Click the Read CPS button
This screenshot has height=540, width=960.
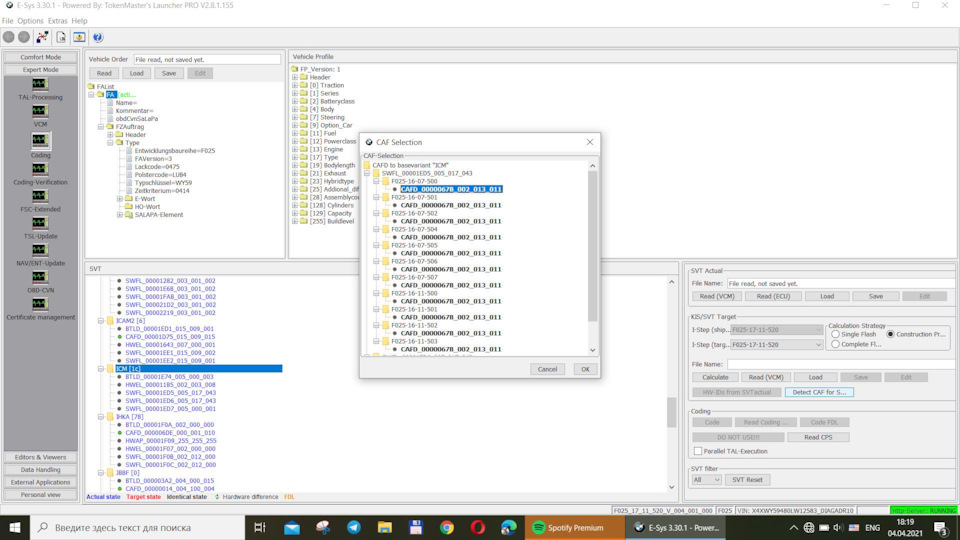[x=818, y=437]
